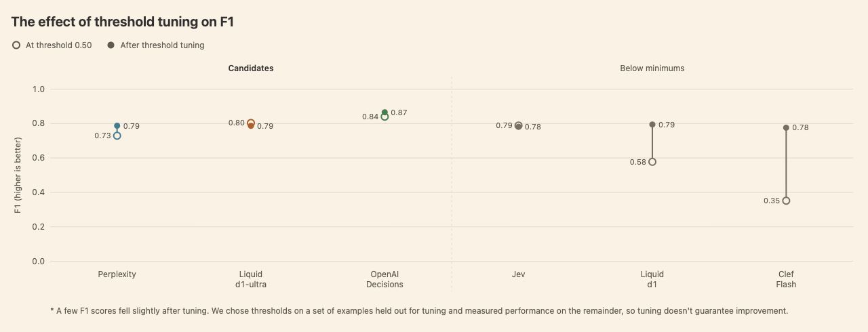Image resolution: width=868 pixels, height=332 pixels.
Task: Select Clef Flash's hollow 0.35 marker
Action: click(786, 201)
